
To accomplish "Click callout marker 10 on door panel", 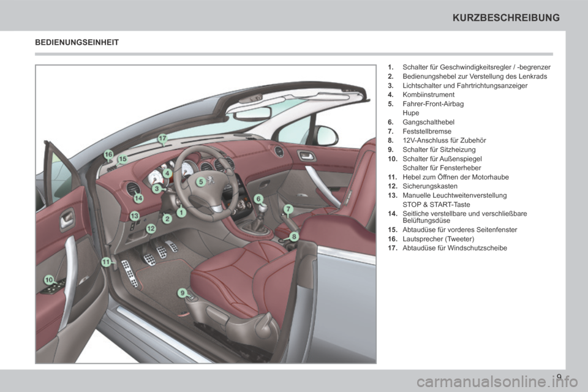I will pos(49,280).
